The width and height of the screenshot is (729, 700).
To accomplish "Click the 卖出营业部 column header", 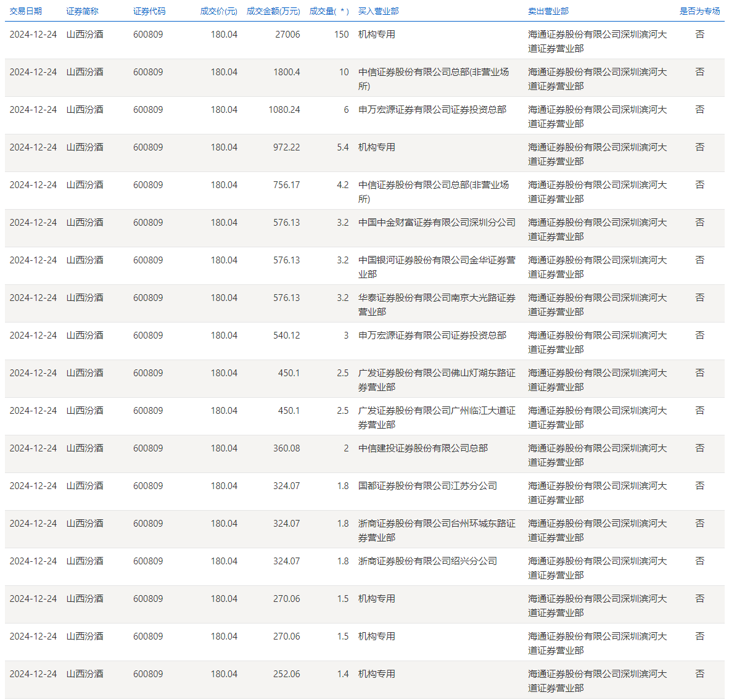I will point(548,11).
